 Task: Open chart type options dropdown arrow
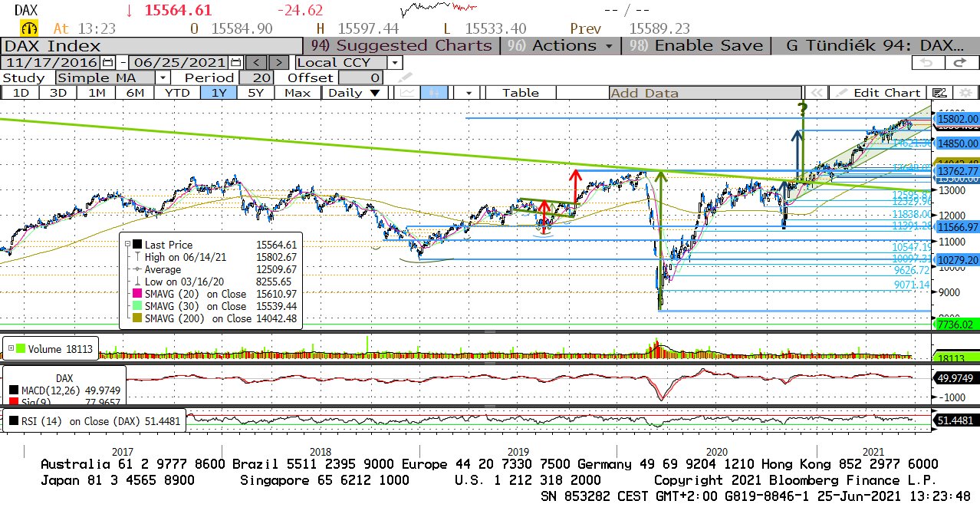click(468, 93)
